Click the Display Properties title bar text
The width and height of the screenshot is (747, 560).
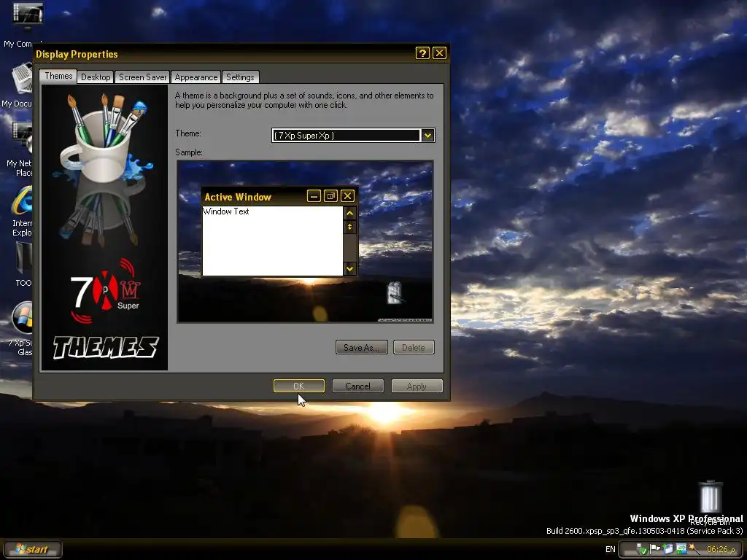pyautogui.click(x=77, y=54)
